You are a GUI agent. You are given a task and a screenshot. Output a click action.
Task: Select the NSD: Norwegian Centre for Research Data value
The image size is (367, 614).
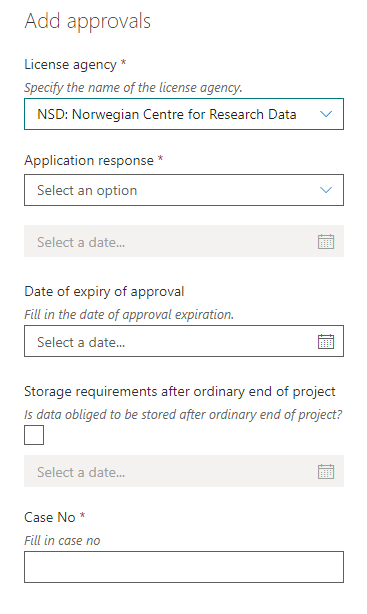point(166,114)
